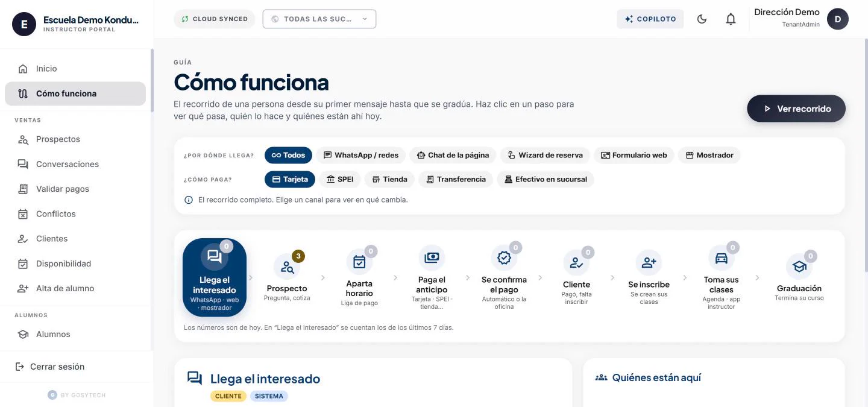Viewport: 868px width, 407px height.
Task: Filter by Mostrador channel
Action: tap(709, 155)
